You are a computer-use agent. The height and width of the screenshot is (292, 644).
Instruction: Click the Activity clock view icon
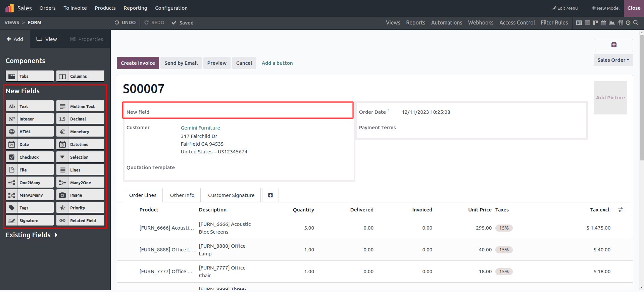tap(628, 22)
